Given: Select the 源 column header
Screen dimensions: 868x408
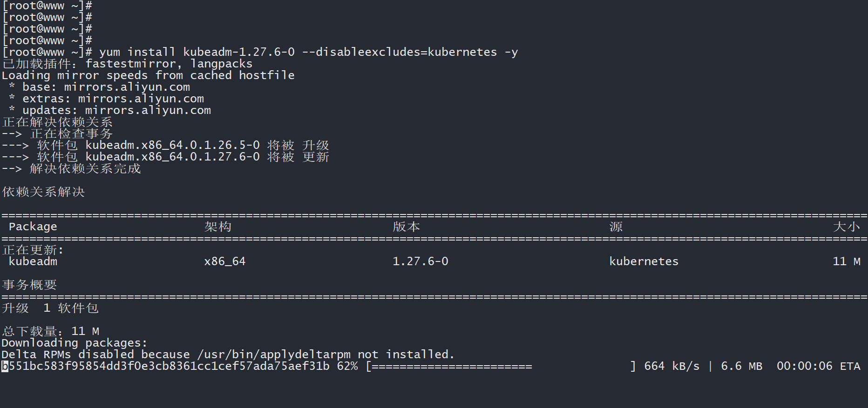Looking at the screenshot, I should tap(616, 227).
